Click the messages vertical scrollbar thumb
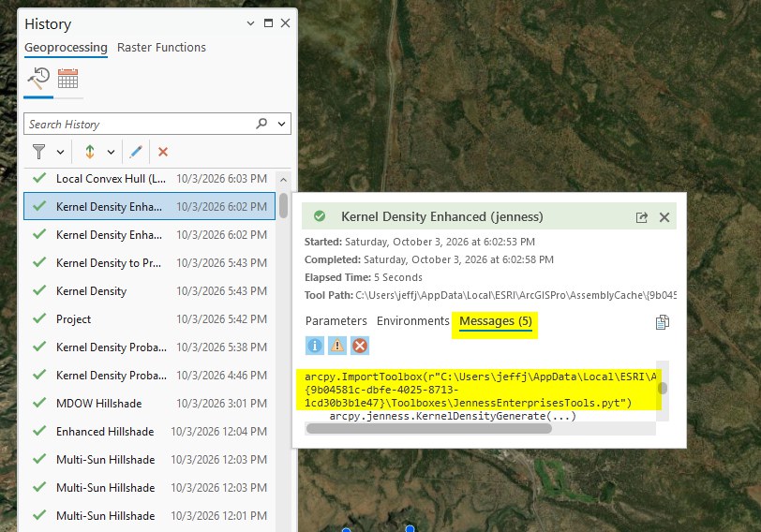The width and height of the screenshot is (761, 532). click(663, 388)
